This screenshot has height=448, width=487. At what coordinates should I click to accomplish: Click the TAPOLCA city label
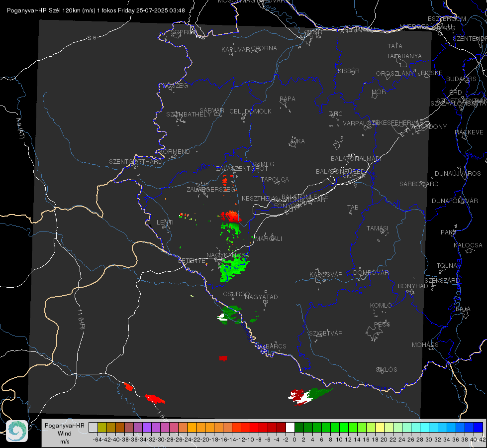pyautogui.click(x=275, y=179)
